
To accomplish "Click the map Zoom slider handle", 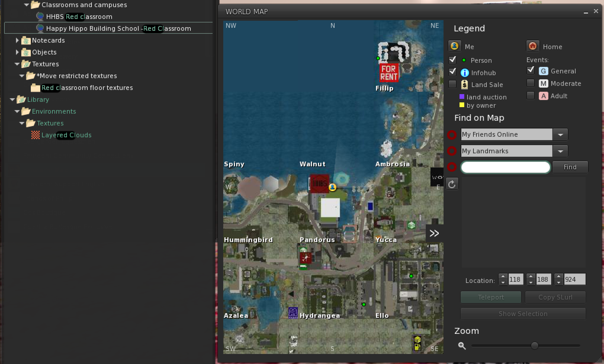I will tap(534, 345).
